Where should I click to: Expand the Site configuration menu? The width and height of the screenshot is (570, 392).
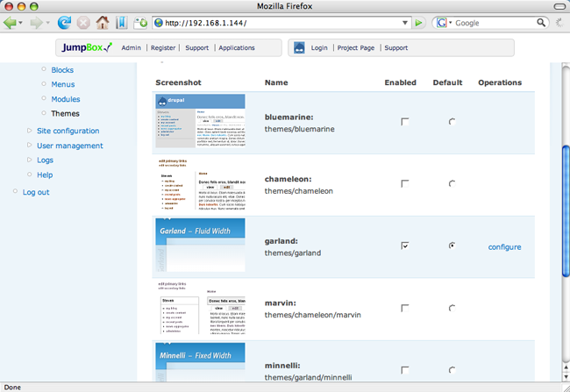pos(30,131)
